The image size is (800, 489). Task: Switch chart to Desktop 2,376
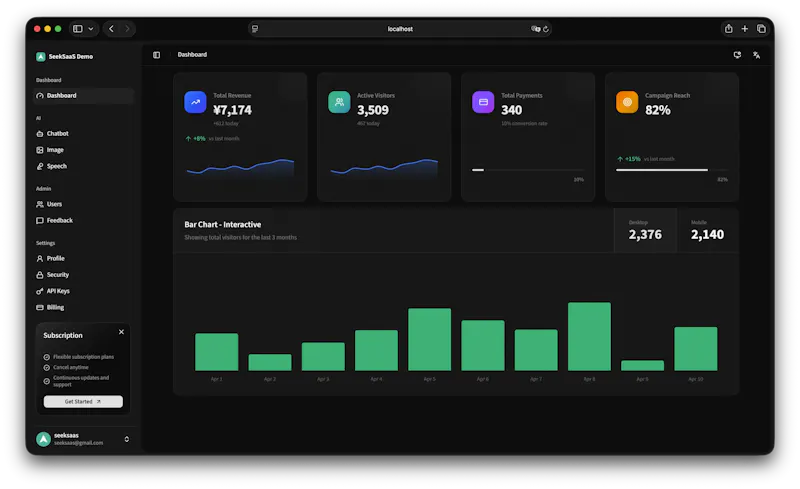pyautogui.click(x=645, y=230)
